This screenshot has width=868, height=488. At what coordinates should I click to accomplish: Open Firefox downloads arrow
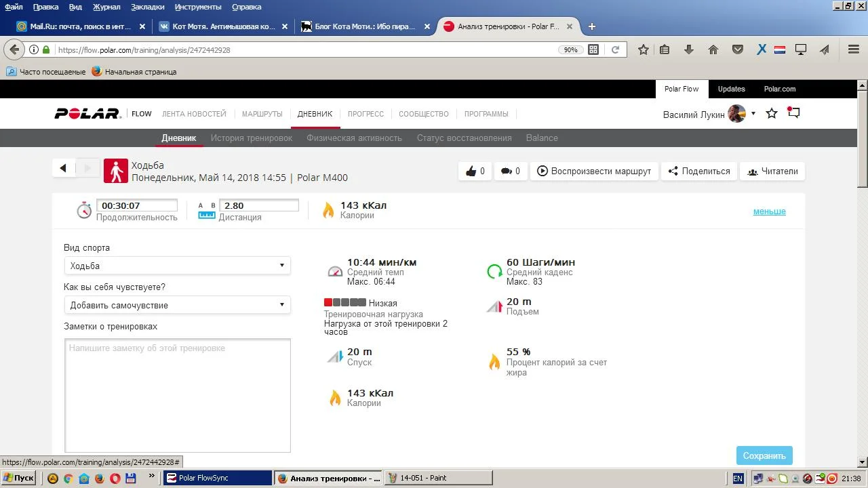[x=689, y=49]
